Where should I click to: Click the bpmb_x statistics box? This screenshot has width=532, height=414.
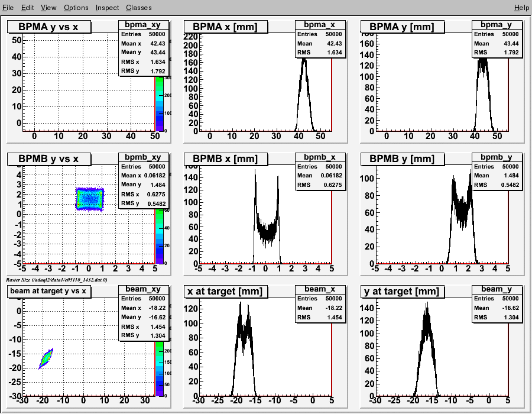click(320, 171)
